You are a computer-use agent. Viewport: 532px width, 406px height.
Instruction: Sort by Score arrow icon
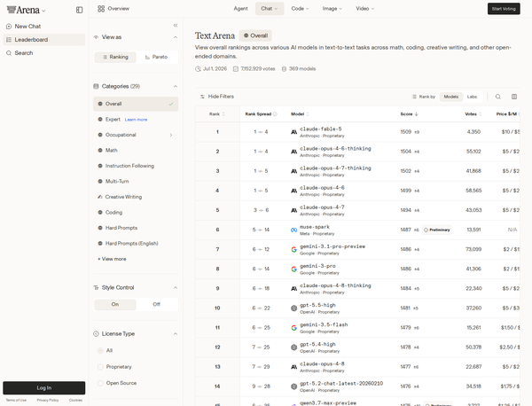(417, 114)
